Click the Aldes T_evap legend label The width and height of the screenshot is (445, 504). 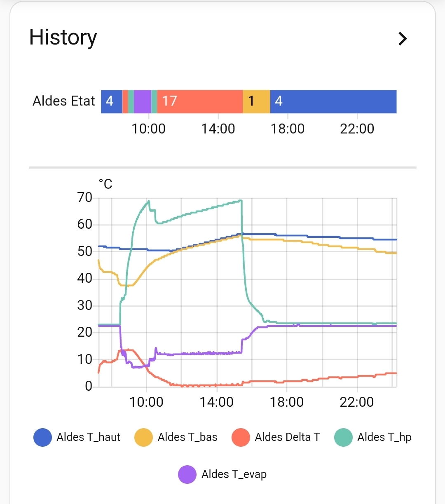coord(234,474)
